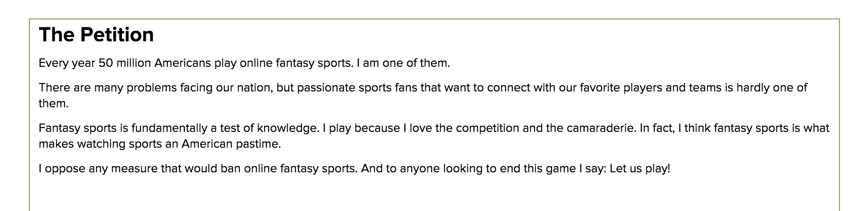Click the lone word "them." on the wrapped line
This screenshot has height=211, width=868.
click(54, 104)
